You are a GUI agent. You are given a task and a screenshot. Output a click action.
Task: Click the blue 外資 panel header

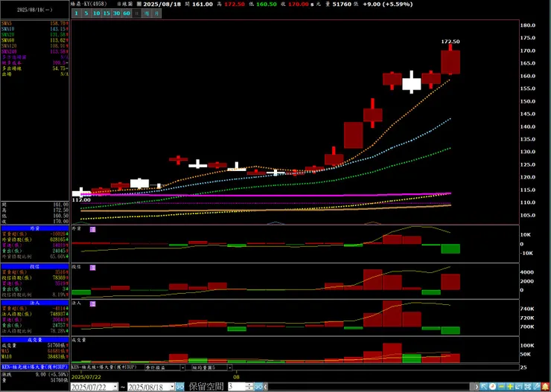[35, 228]
